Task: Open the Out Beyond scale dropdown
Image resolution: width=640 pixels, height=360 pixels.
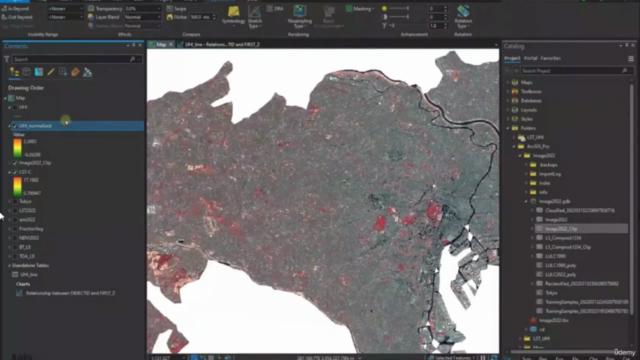Action: tap(65, 17)
